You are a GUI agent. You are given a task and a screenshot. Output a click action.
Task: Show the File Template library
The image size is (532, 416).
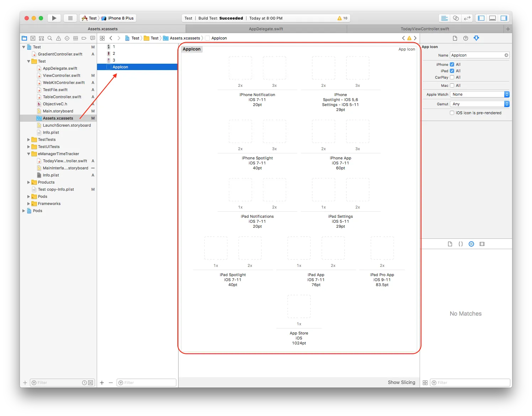[x=450, y=244]
